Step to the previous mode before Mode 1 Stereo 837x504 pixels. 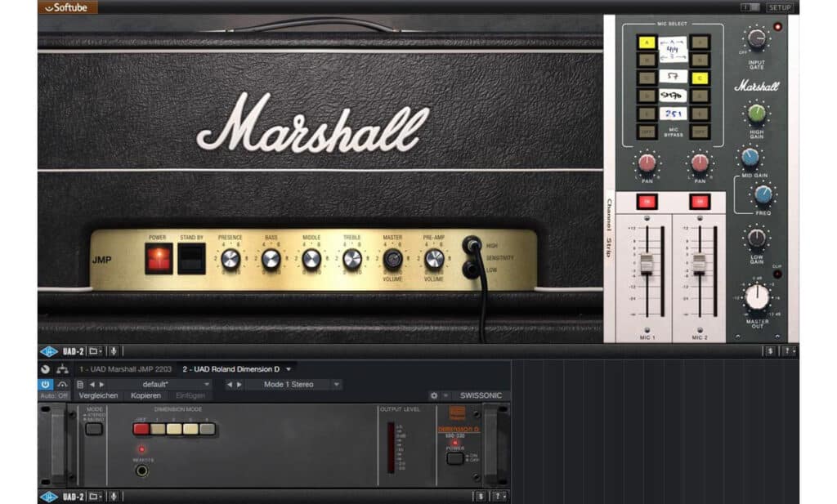pyautogui.click(x=230, y=385)
